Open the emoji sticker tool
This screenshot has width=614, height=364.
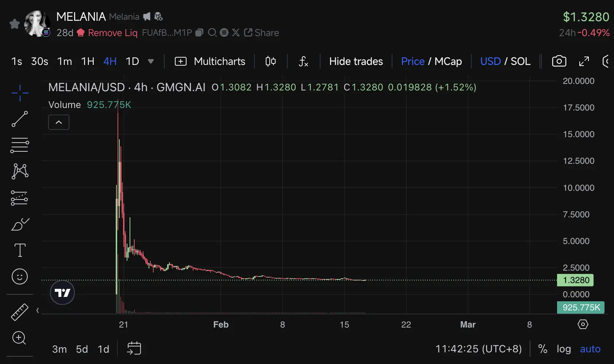click(20, 276)
